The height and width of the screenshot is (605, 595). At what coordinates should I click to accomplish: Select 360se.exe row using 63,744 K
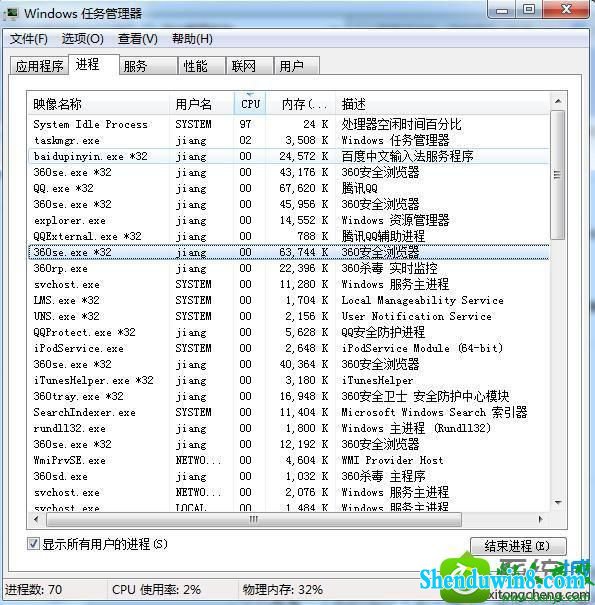point(288,252)
